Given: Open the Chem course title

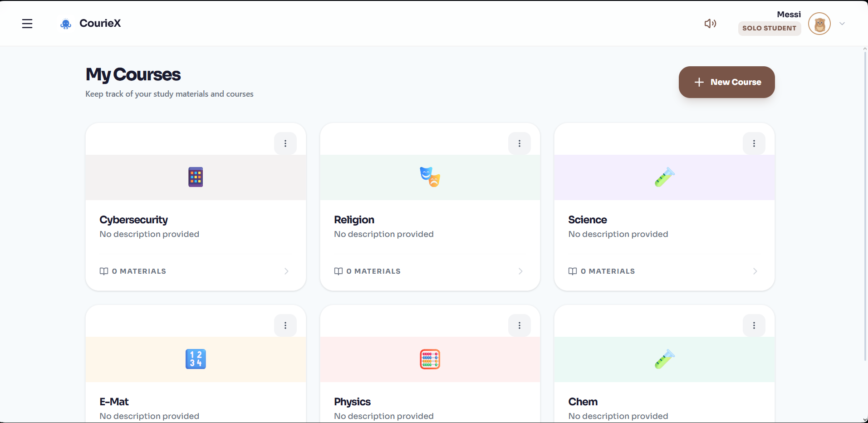Looking at the screenshot, I should click(583, 402).
